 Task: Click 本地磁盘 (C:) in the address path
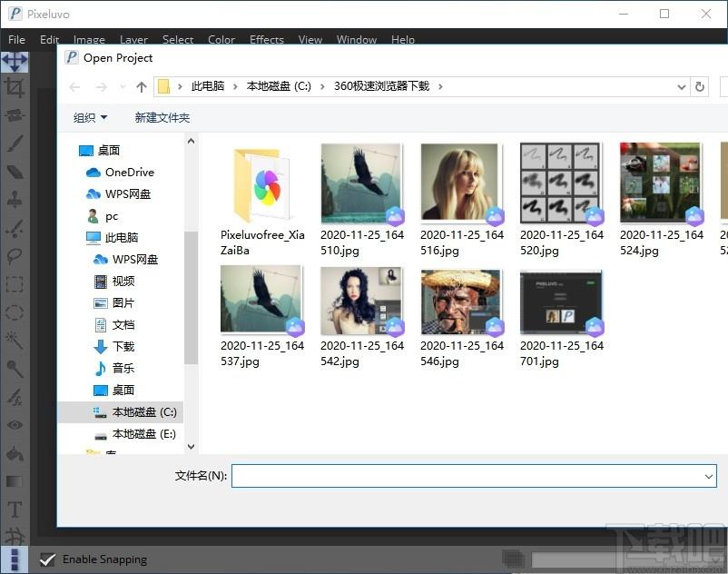(279, 86)
